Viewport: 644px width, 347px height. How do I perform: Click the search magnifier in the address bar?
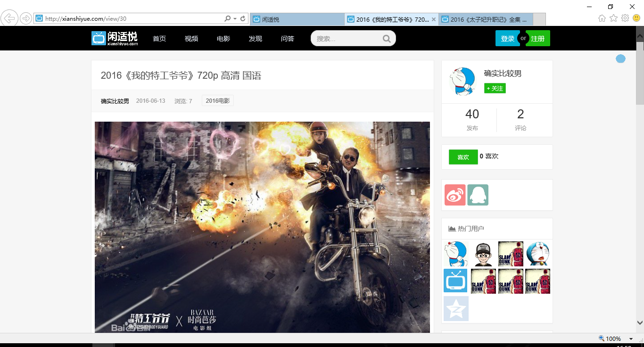coord(228,19)
